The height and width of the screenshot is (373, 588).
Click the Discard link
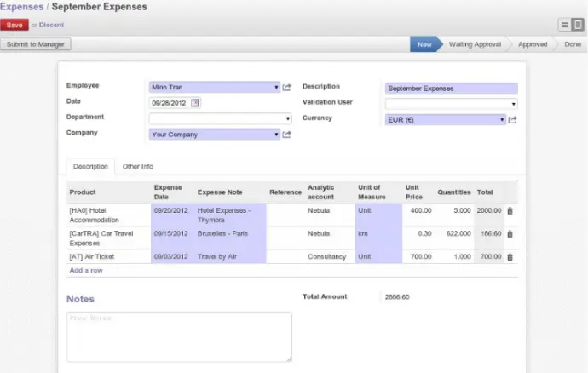tap(51, 25)
